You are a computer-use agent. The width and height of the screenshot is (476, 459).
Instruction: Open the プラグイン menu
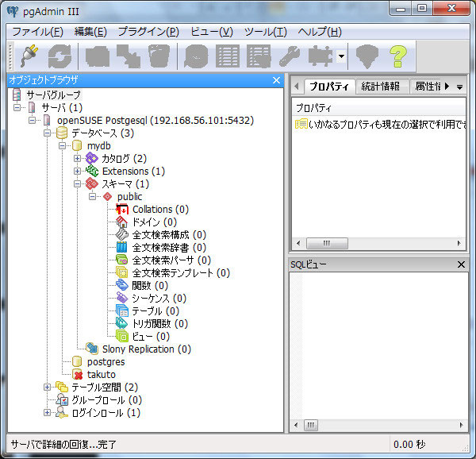pos(148,32)
